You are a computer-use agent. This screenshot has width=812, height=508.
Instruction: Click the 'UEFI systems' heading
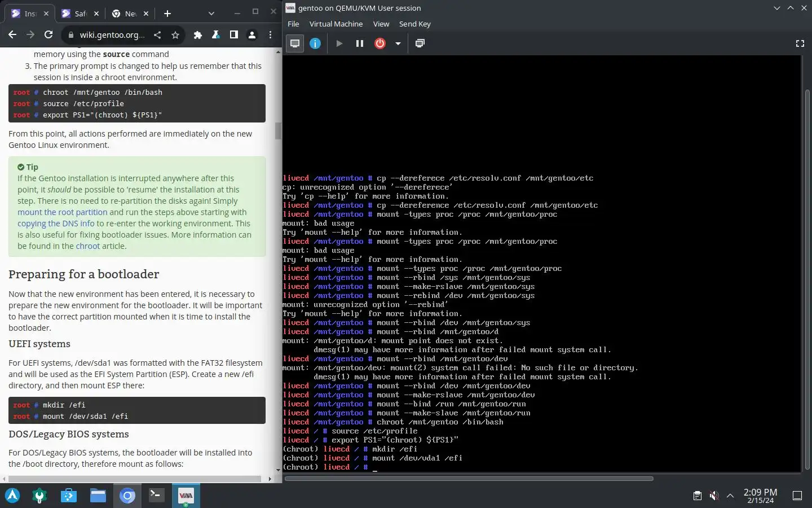[x=39, y=344]
